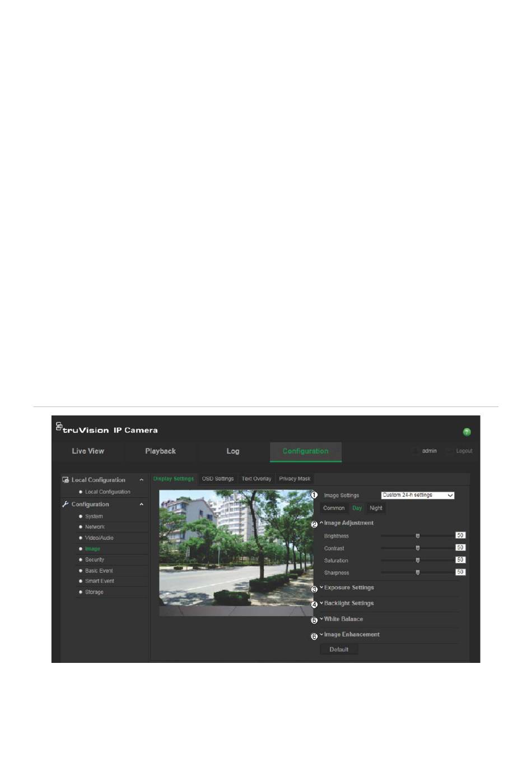This screenshot has width=532, height=776.
Task: Select the Configuration tab
Action: coord(306,451)
